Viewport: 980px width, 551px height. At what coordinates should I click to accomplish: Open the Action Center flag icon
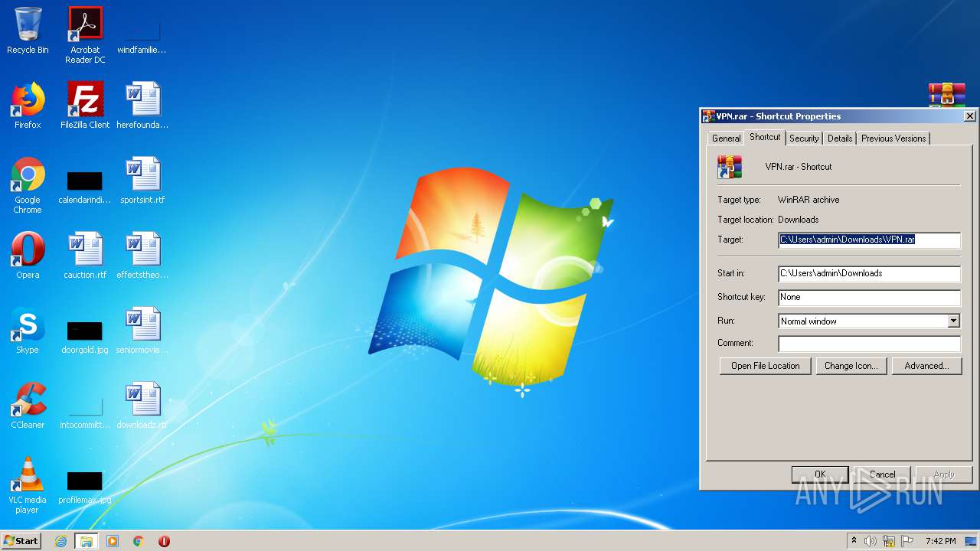(907, 541)
